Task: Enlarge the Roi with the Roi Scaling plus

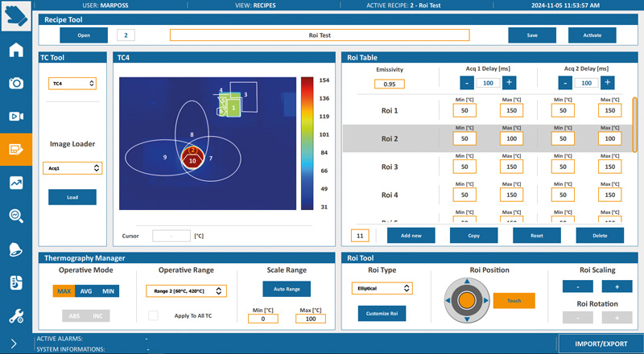Action: pyautogui.click(x=617, y=286)
